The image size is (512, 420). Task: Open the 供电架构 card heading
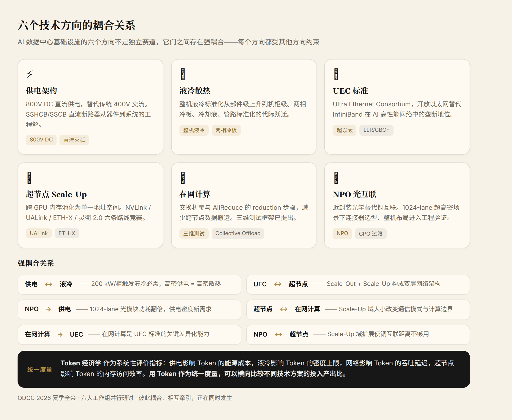point(41,91)
